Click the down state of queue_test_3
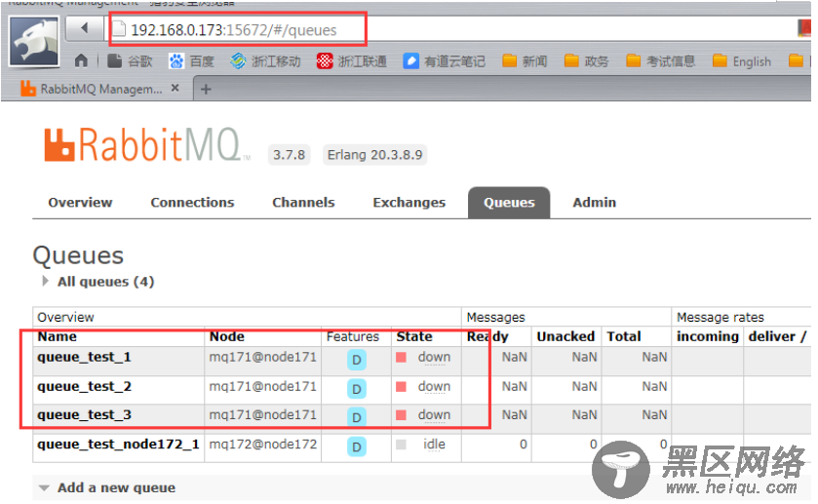The height and width of the screenshot is (504, 818). click(434, 415)
